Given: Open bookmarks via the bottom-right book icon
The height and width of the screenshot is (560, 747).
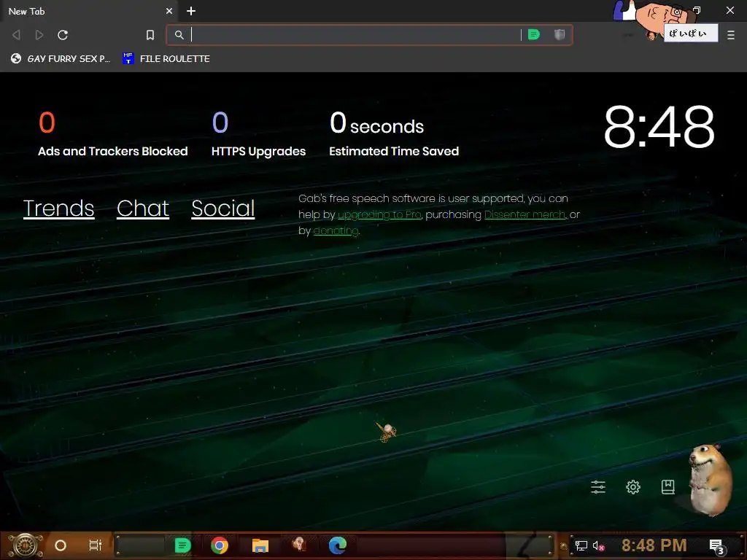Looking at the screenshot, I should 668,486.
